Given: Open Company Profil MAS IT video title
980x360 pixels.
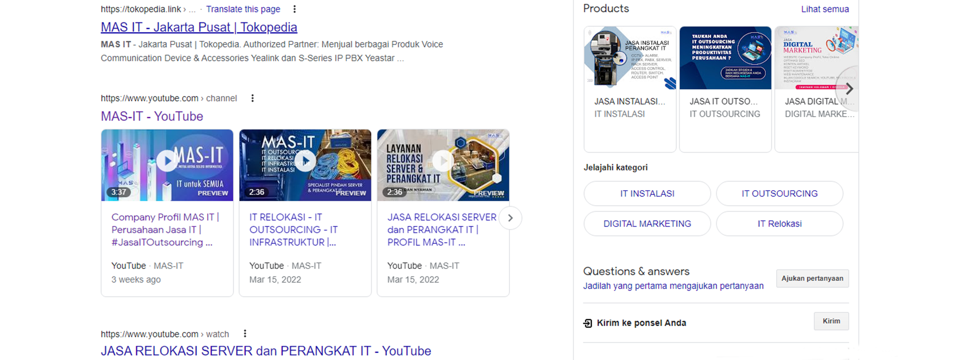Looking at the screenshot, I should pyautogui.click(x=165, y=230).
